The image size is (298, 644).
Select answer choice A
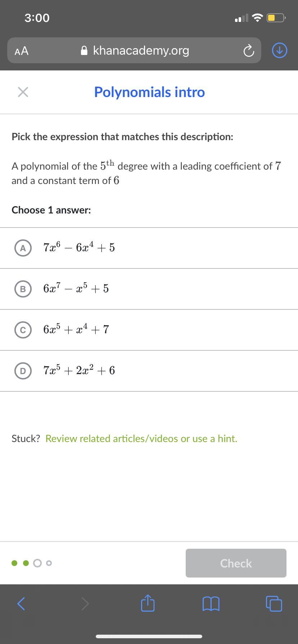click(23, 248)
